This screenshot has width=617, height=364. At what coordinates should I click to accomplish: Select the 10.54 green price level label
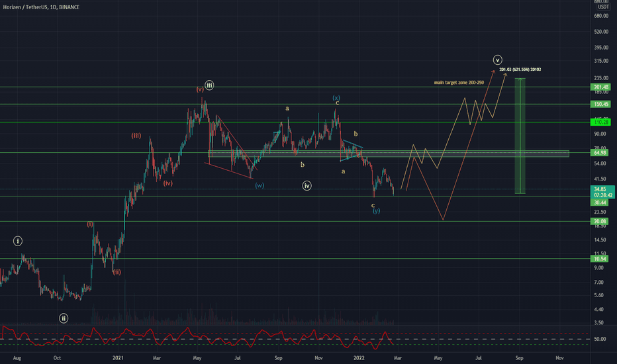point(600,259)
